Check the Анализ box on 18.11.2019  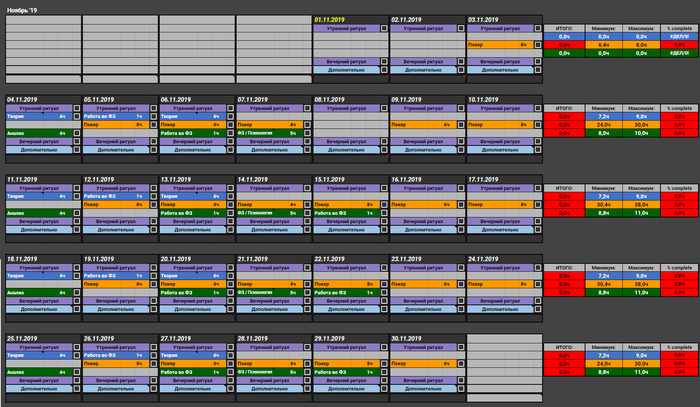pyautogui.click(x=77, y=292)
